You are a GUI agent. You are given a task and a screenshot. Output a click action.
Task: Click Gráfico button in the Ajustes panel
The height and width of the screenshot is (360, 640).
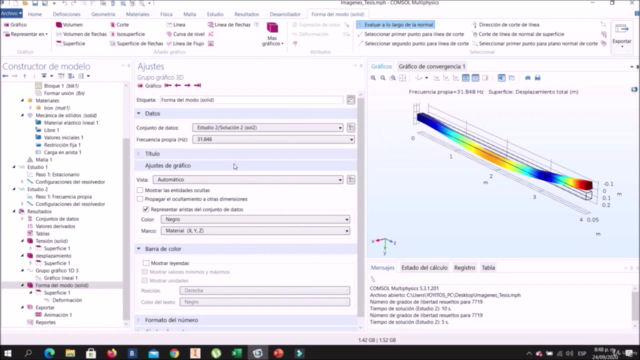pos(150,86)
